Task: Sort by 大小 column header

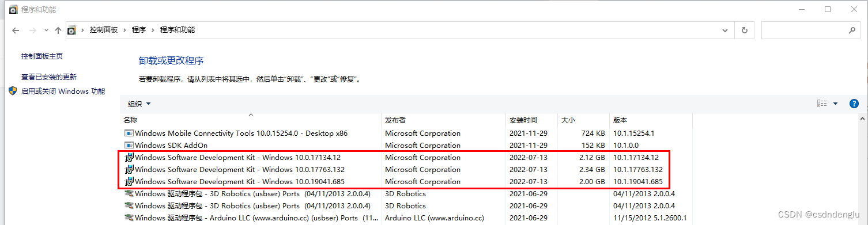Action: 583,120
